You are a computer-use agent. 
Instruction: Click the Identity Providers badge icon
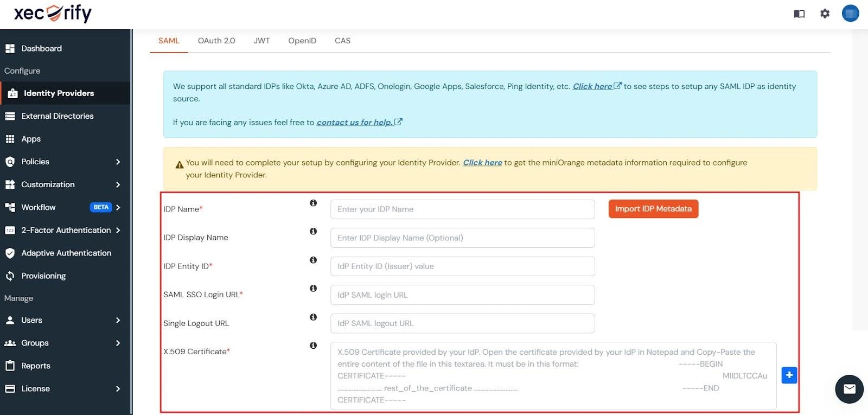click(x=13, y=93)
